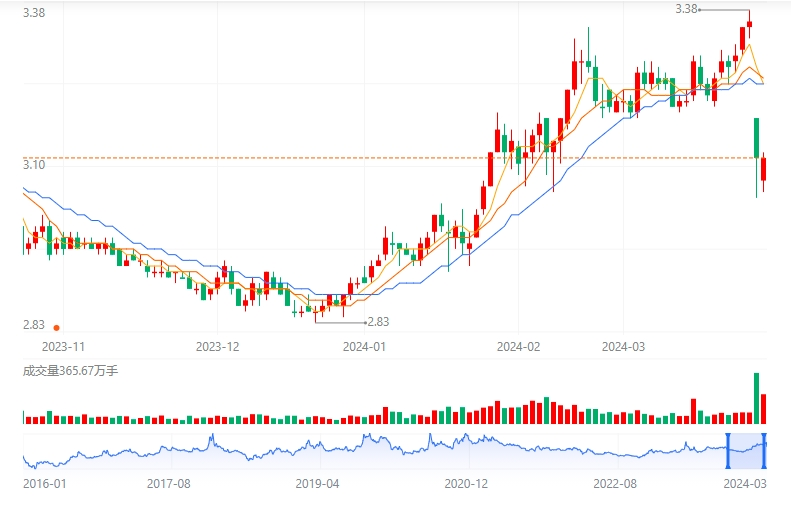Click the 2024-02 date label on the x-axis
The image size is (791, 505).
pos(518,347)
